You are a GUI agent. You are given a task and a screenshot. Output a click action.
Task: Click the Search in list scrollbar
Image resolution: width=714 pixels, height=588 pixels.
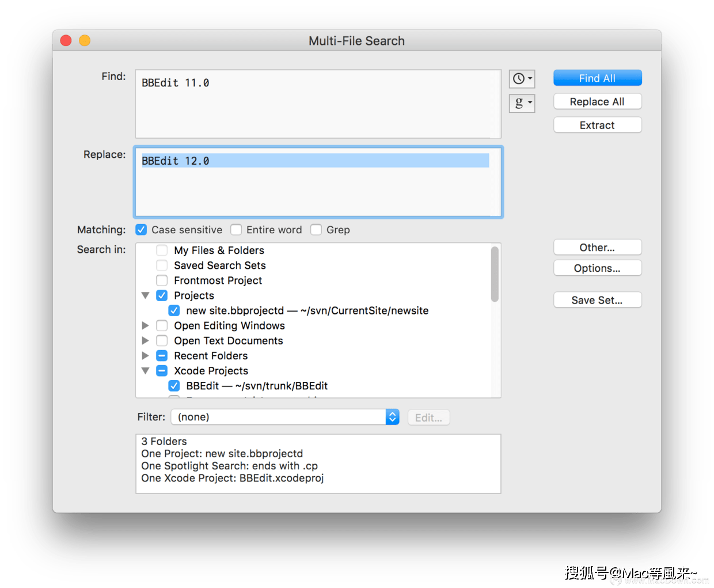point(495,275)
